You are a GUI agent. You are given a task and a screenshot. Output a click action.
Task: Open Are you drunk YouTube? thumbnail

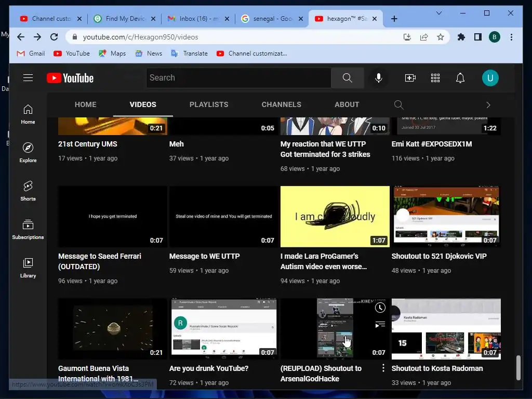(223, 329)
